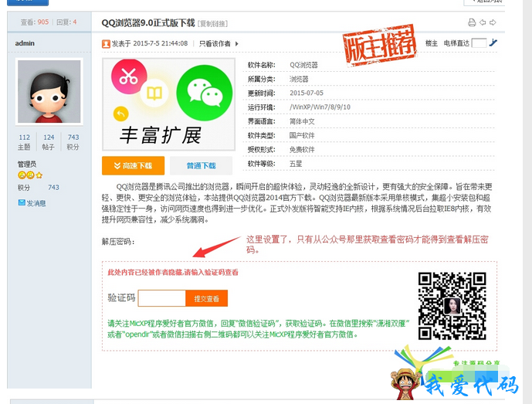This screenshot has height=404, width=532.
Task: Click the 授权形式 value 免费软件
Action: pyautogui.click(x=302, y=150)
